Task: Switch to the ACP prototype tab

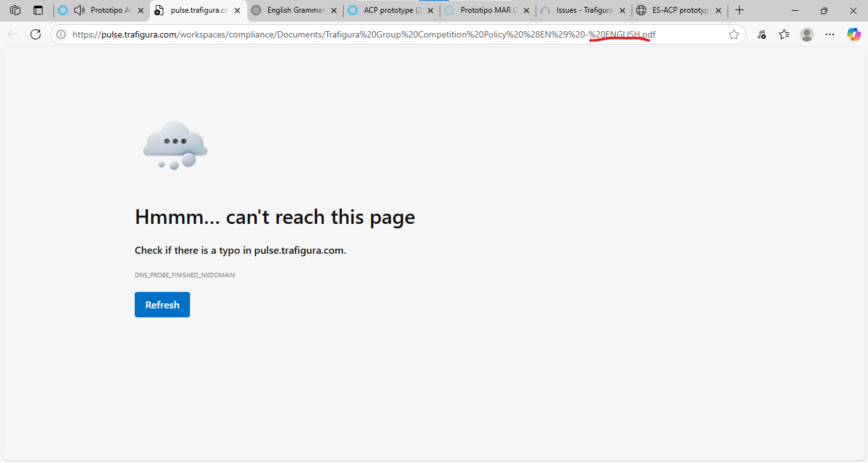Action: tap(392, 10)
